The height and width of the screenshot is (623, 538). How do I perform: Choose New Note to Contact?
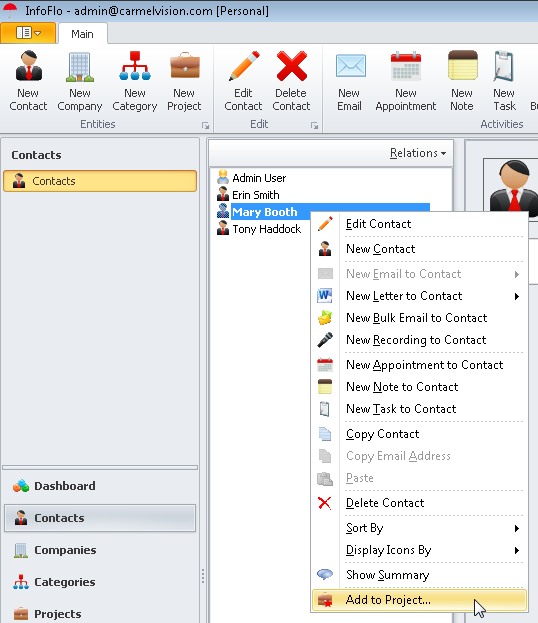click(420, 387)
